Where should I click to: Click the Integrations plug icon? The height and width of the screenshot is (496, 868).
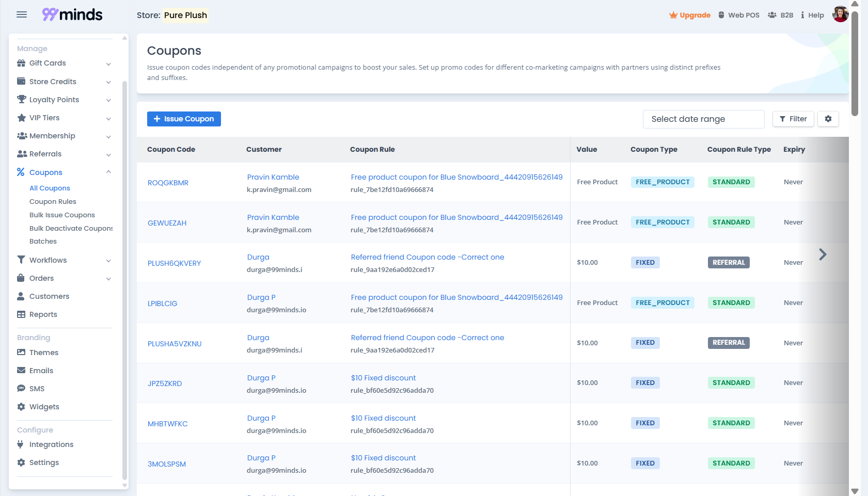coord(21,444)
